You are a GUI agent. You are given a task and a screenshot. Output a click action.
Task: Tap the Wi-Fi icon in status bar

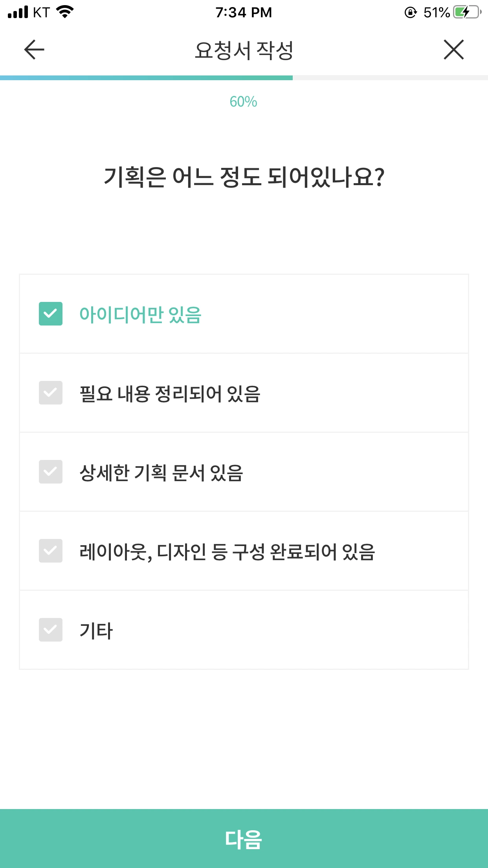coord(65,12)
